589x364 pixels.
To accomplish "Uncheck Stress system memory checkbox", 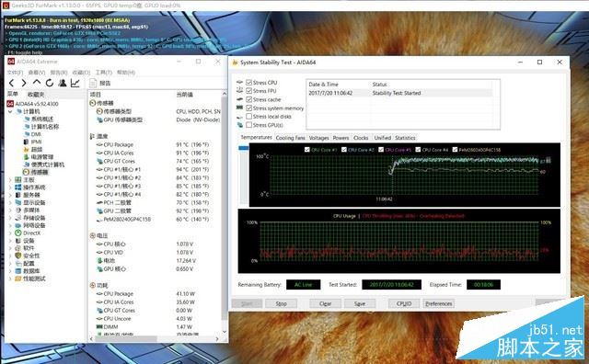I will click(248, 108).
